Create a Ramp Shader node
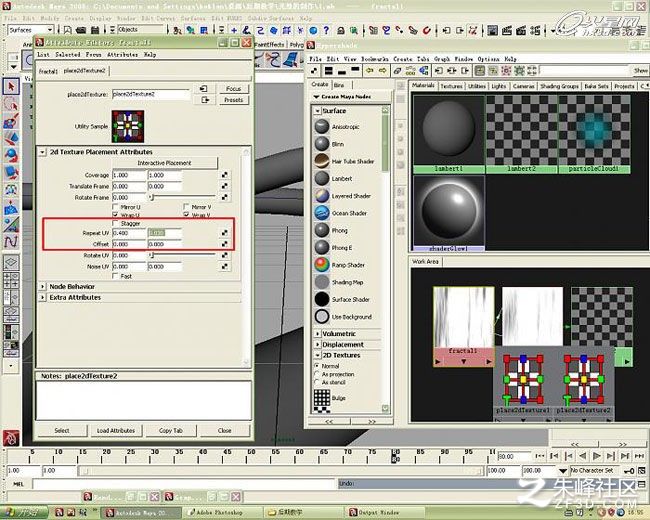Image resolution: width=650 pixels, height=520 pixels. (x=322, y=265)
